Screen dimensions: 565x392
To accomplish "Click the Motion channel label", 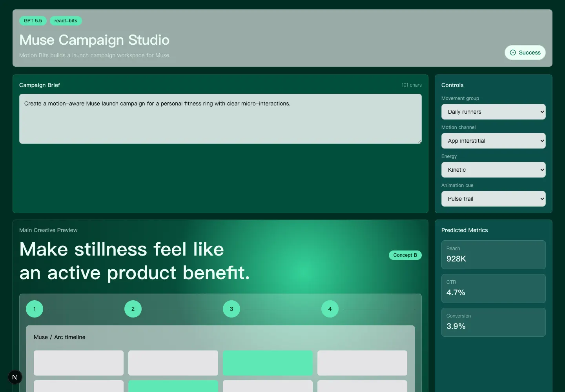I will [x=458, y=127].
